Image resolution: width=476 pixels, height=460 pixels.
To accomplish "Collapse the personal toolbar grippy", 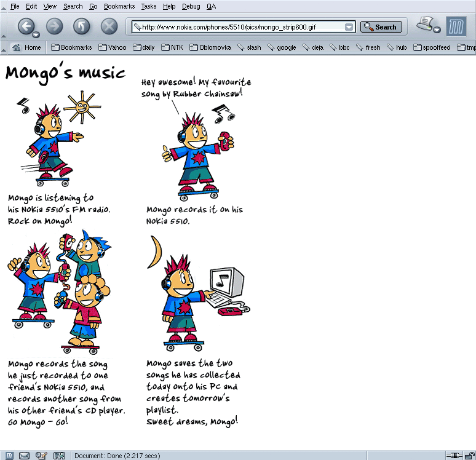I will coord(3,47).
